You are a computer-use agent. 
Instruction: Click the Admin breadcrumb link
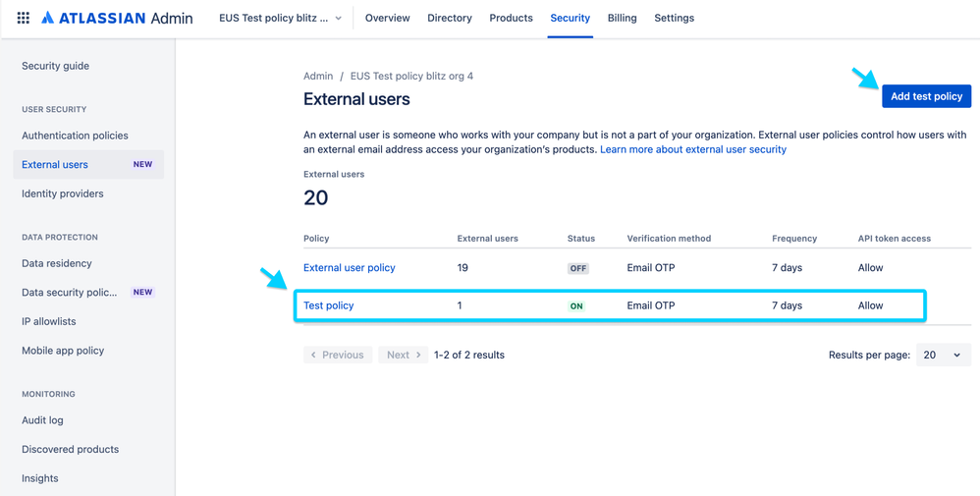[318, 76]
